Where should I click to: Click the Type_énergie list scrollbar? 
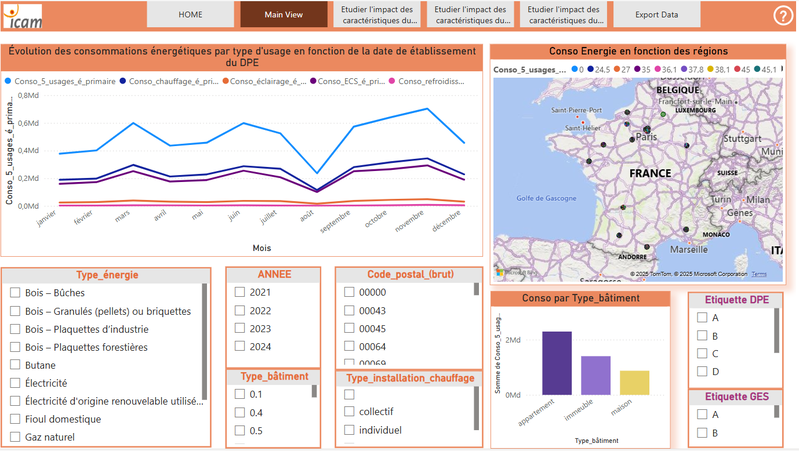pos(204,341)
